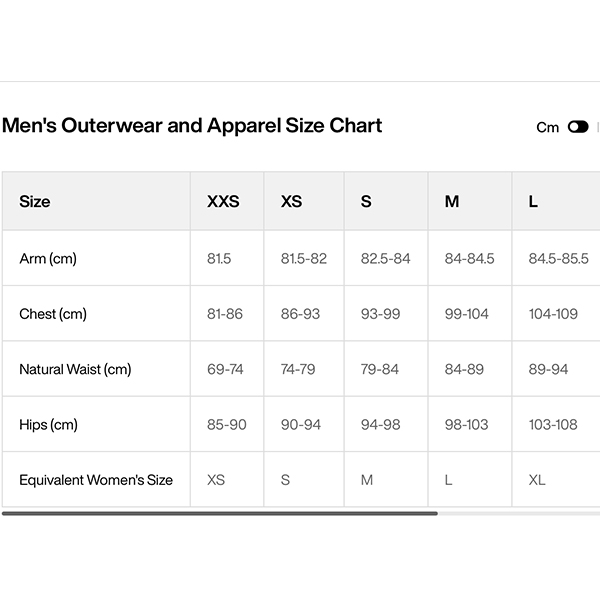Click the Chest (cm) row label
The height and width of the screenshot is (600, 600).
53,314
